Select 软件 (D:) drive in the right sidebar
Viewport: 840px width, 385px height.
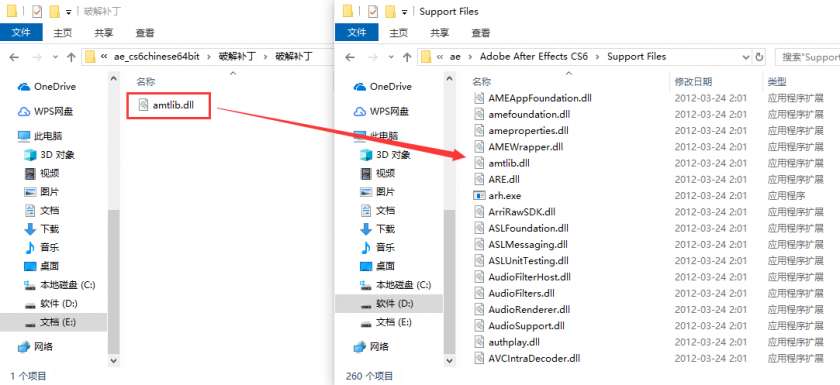(x=388, y=304)
